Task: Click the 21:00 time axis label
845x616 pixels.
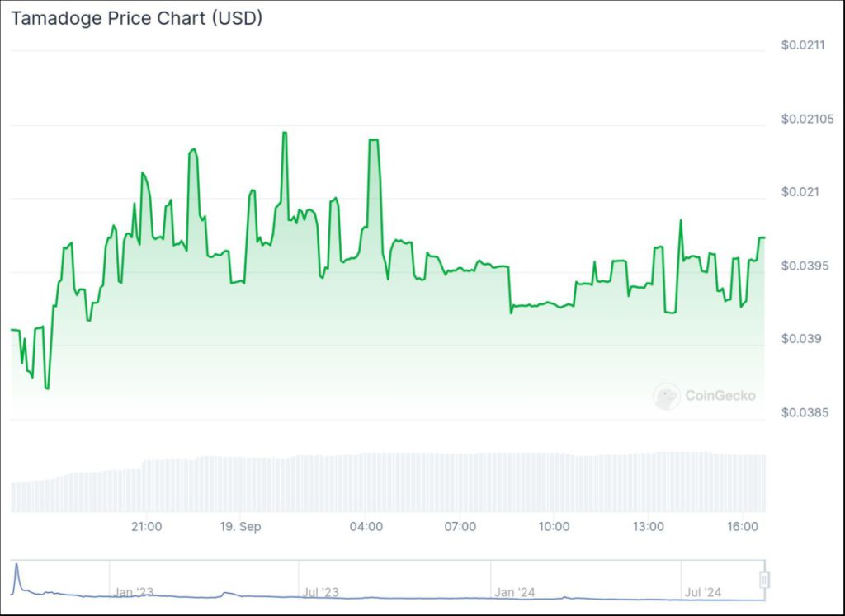Action: (147, 527)
